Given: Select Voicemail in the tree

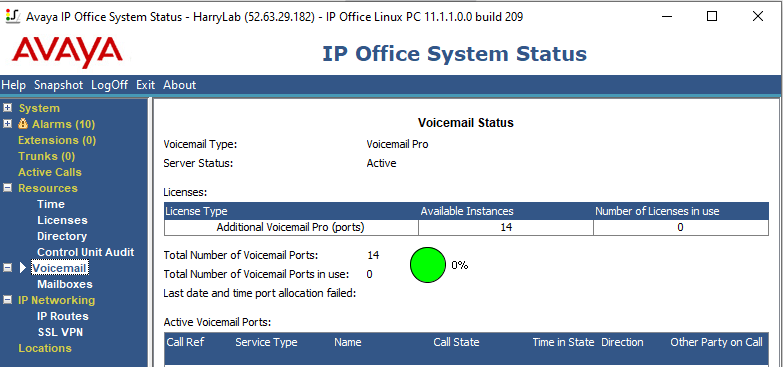Looking at the screenshot, I should [60, 268].
